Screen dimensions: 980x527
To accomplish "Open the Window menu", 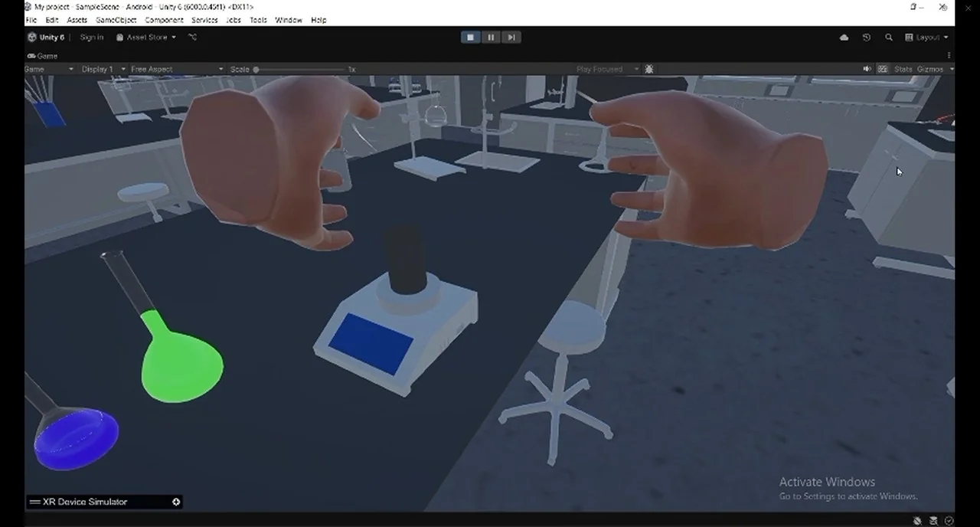I will point(289,20).
